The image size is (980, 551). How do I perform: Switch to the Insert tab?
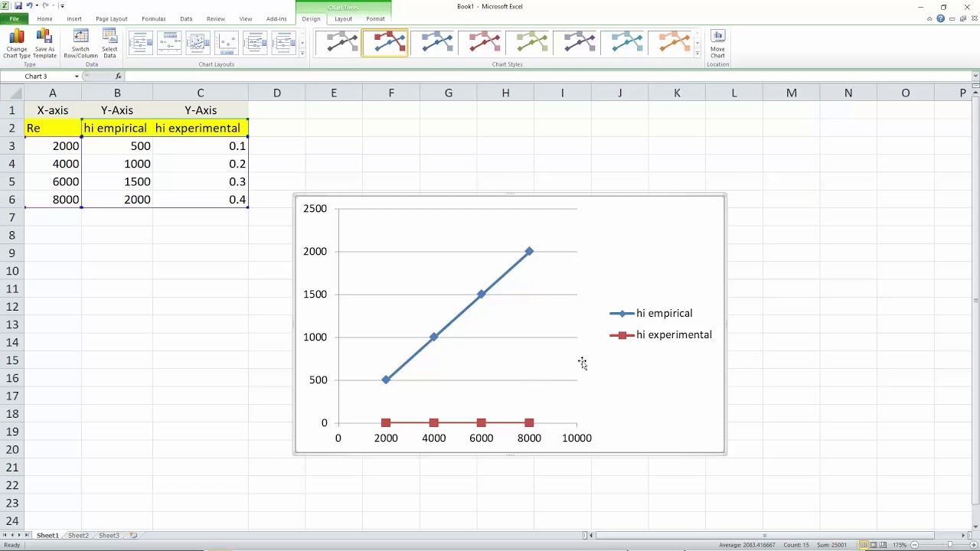pyautogui.click(x=74, y=18)
